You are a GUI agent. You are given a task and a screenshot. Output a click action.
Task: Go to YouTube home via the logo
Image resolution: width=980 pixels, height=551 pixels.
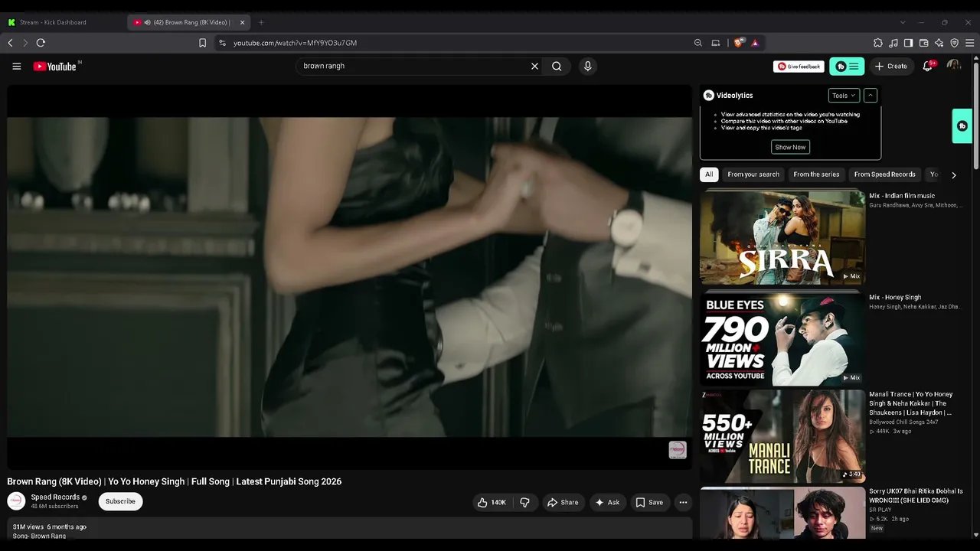click(x=55, y=67)
